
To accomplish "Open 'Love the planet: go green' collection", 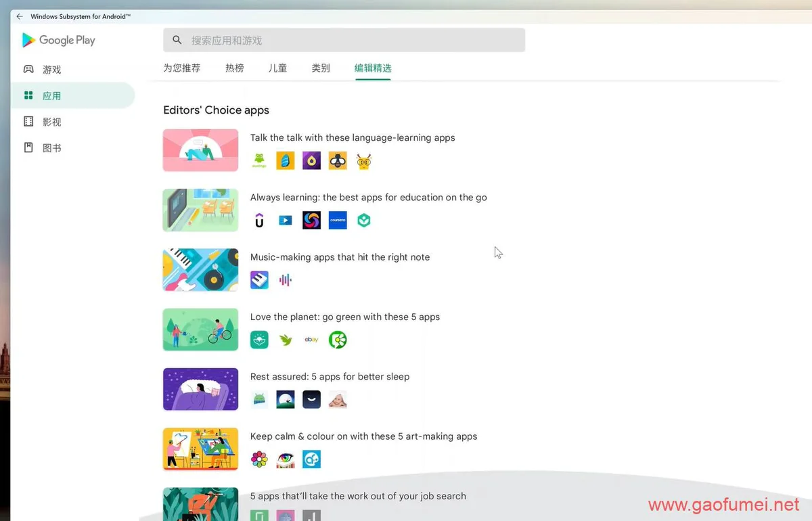I will tap(345, 317).
